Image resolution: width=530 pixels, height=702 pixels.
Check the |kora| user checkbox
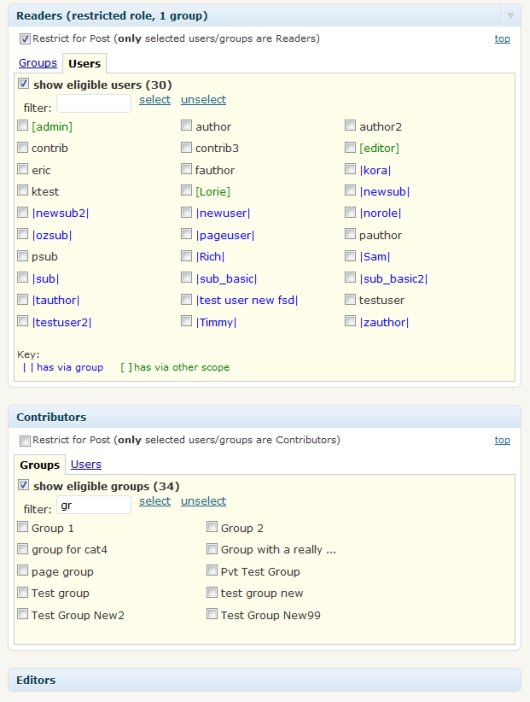[x=350, y=169]
